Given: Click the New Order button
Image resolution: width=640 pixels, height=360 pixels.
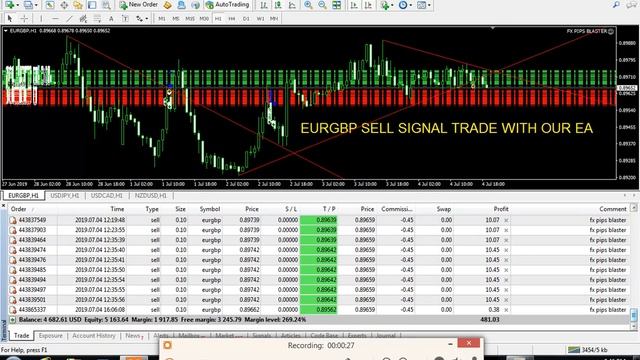Looking at the screenshot, I should point(139,5).
